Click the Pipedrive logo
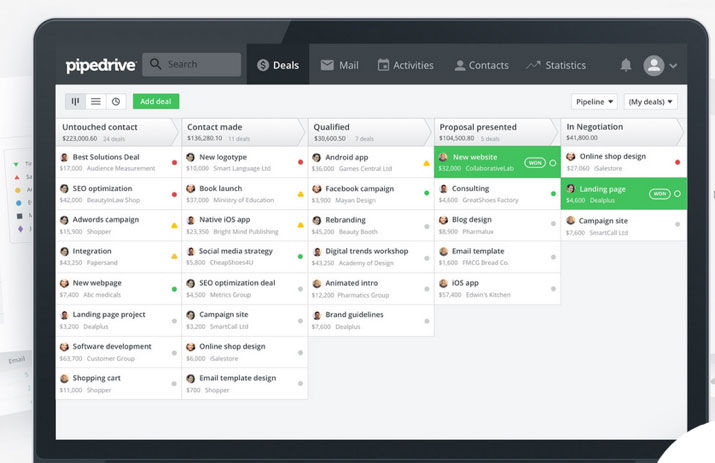 click(98, 65)
